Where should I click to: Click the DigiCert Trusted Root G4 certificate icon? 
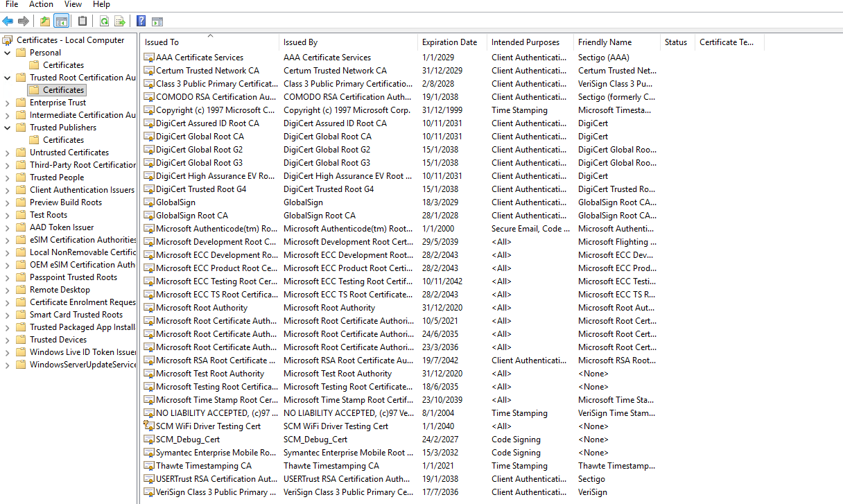(x=149, y=189)
